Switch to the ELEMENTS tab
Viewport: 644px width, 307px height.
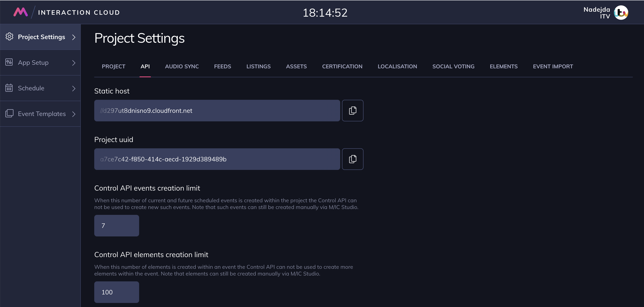tap(504, 66)
